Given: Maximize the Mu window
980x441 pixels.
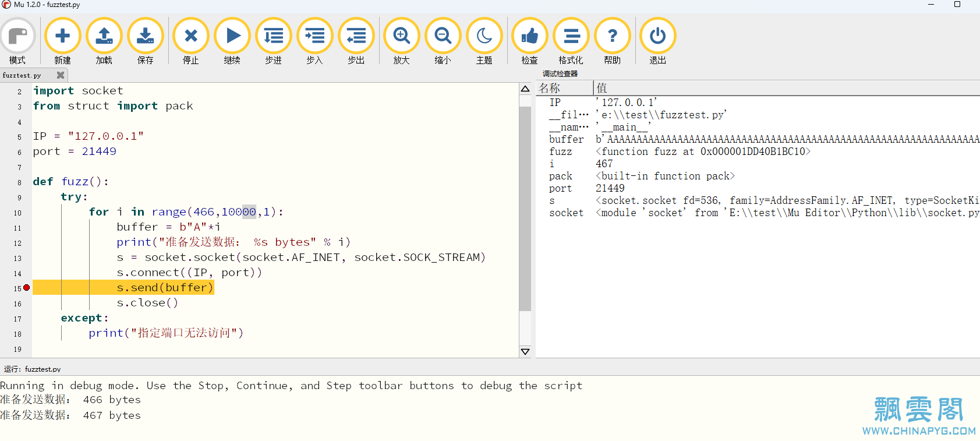Looking at the screenshot, I should point(957,5).
